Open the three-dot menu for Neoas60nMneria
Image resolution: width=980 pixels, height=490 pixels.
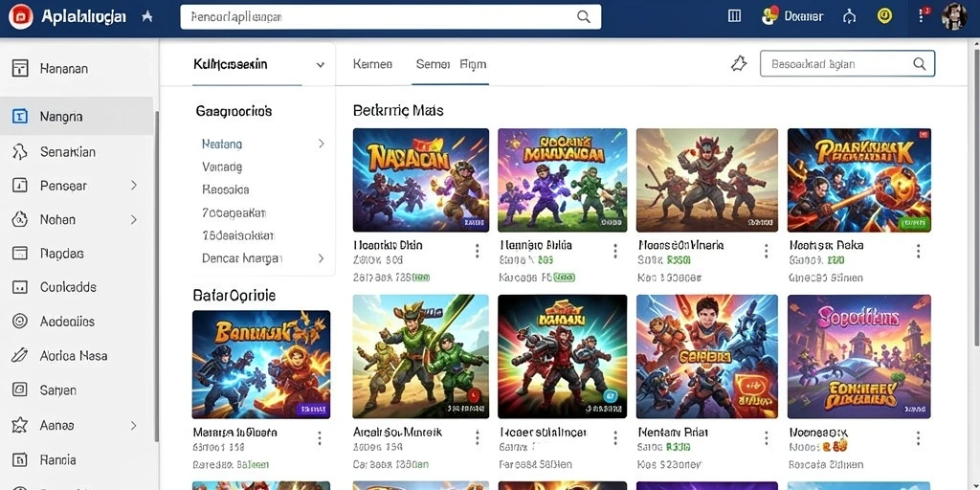point(767,252)
